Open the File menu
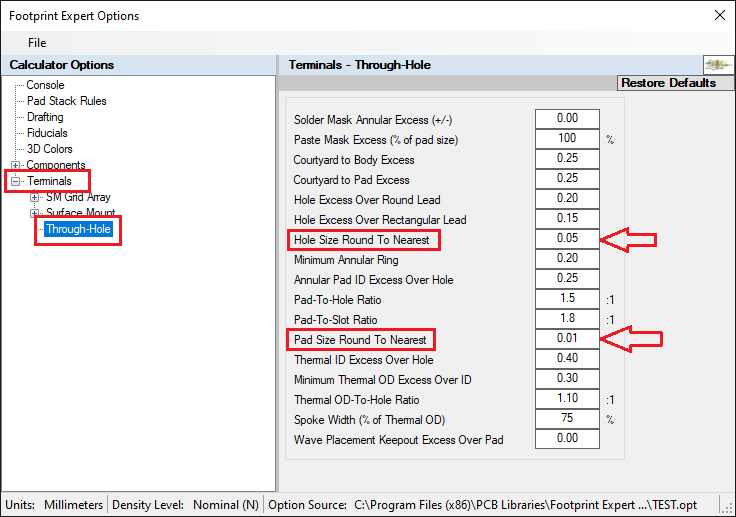Viewport: 736px width, 517px height. click(x=37, y=43)
